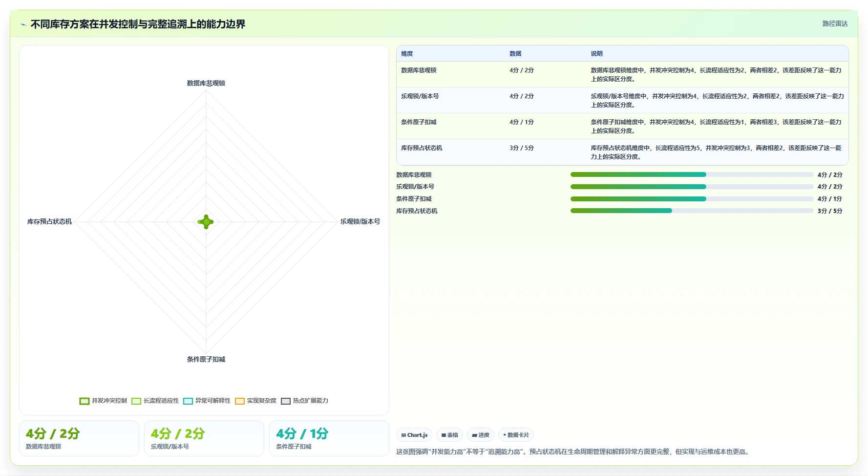868x476 pixels.
Task: Click the chart title 不同库存方案 heading
Action: 138,24
